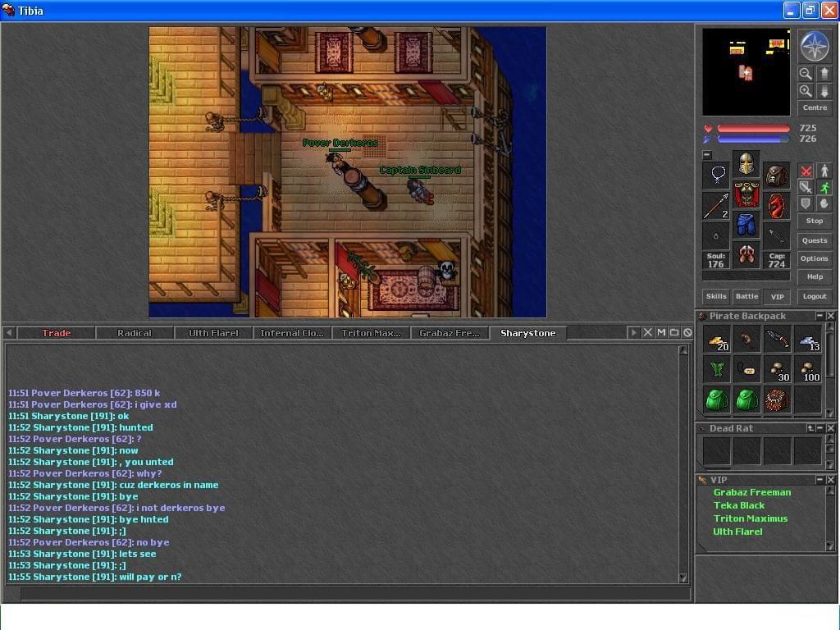840x630 pixels.
Task: Collapse the inventory panel with minus button
Action: [707, 155]
